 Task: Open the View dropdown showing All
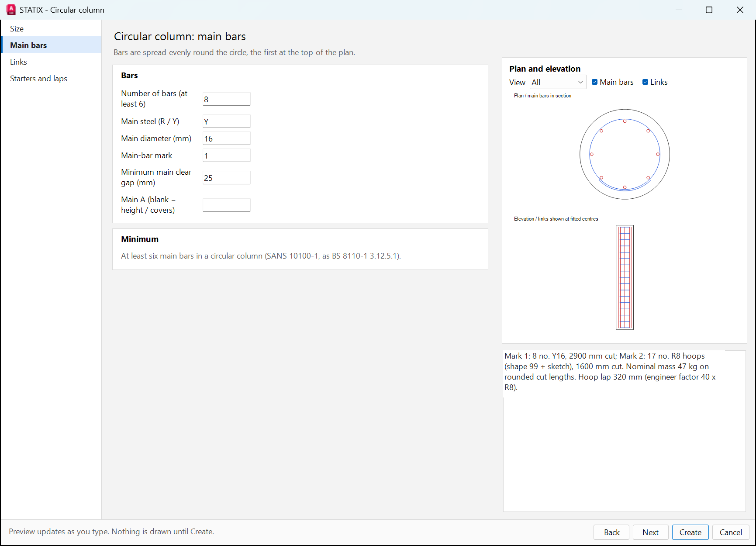(558, 82)
